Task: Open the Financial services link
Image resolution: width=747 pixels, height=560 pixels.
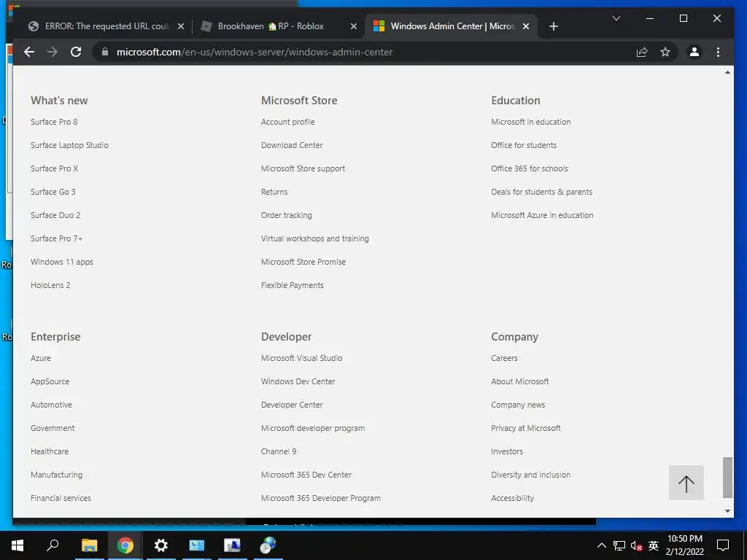Action: (x=61, y=498)
